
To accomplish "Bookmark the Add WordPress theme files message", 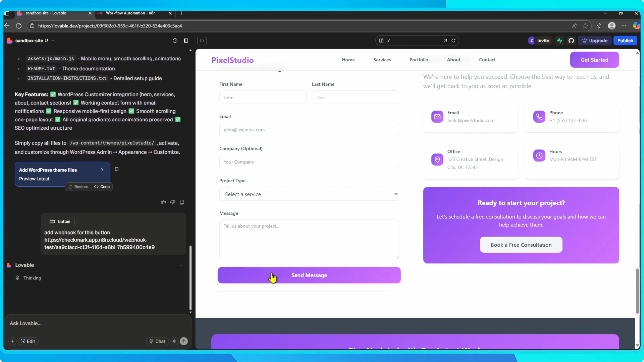I will [117, 169].
